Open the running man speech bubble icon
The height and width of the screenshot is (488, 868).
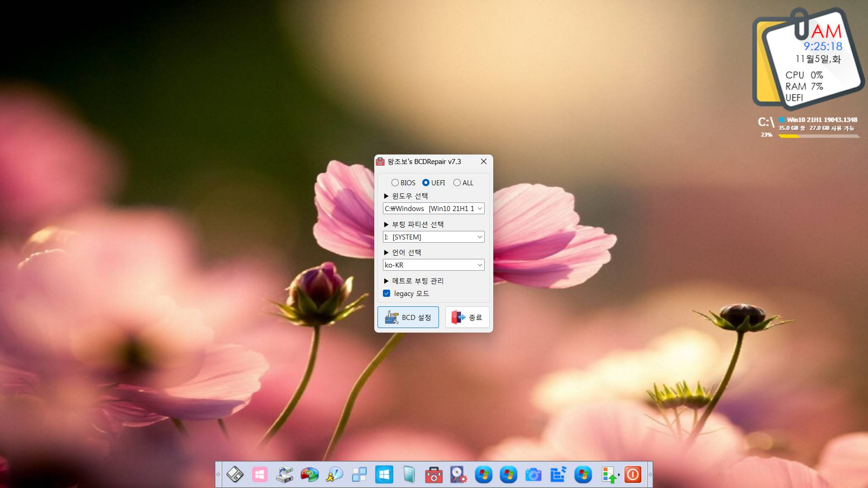point(335,474)
